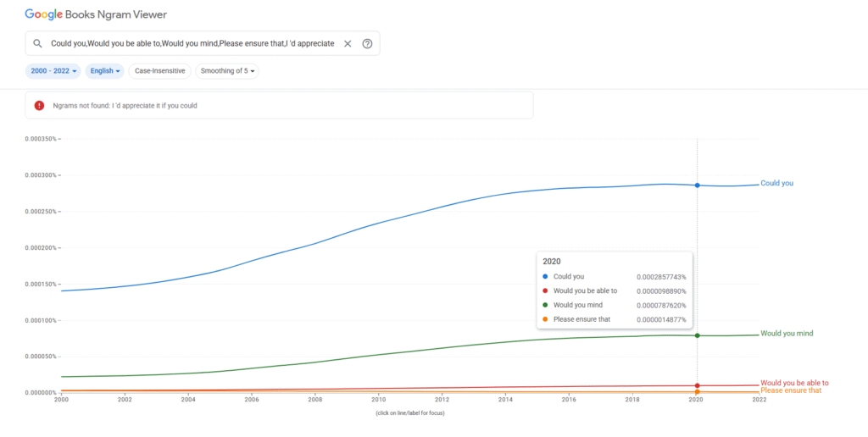The width and height of the screenshot is (868, 437).
Task: Focus the Would you mind line label
Action: (787, 334)
